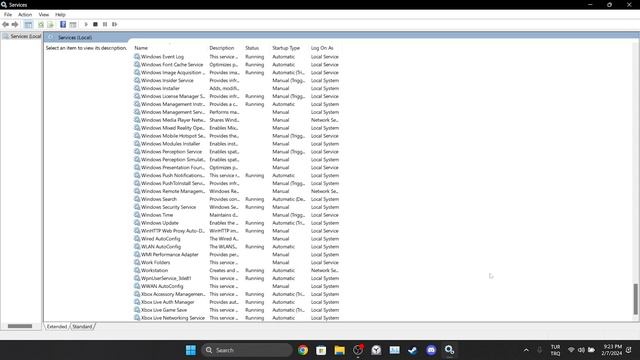Open Discord from the taskbar

pyautogui.click(x=431, y=350)
